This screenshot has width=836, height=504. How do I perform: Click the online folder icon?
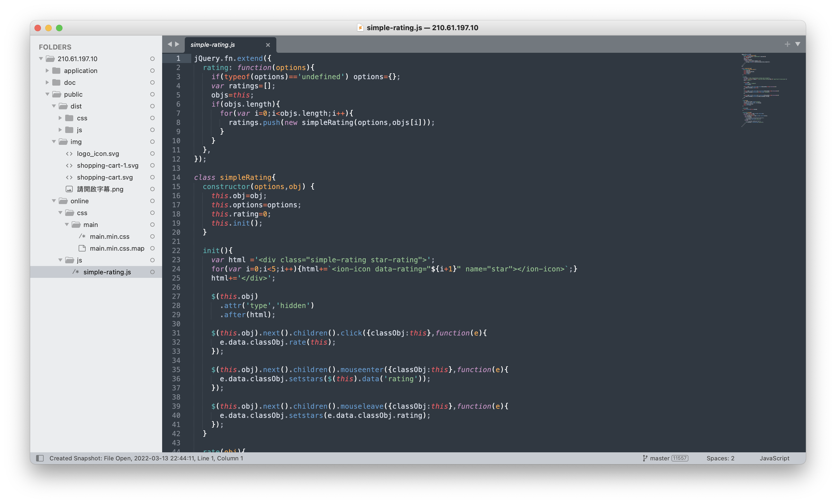click(63, 201)
